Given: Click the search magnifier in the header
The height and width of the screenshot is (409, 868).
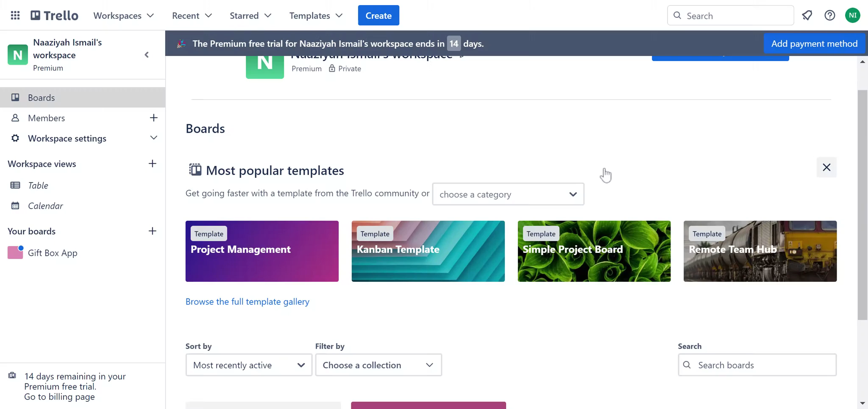Looking at the screenshot, I should 677,16.
